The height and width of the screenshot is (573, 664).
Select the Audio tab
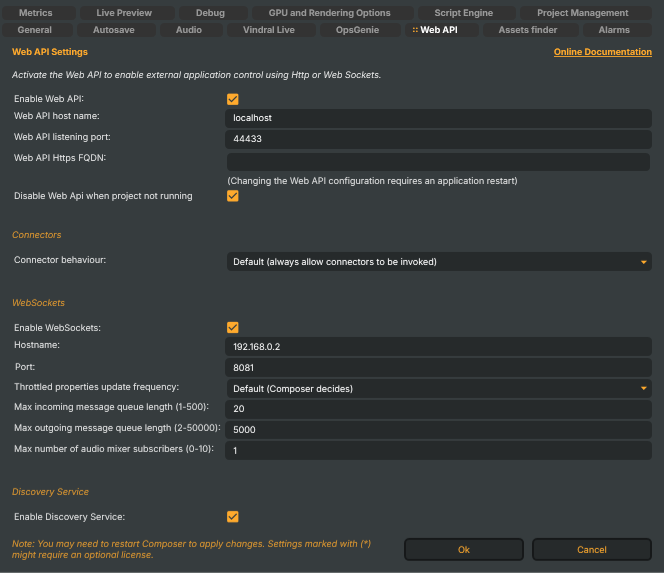click(x=189, y=30)
